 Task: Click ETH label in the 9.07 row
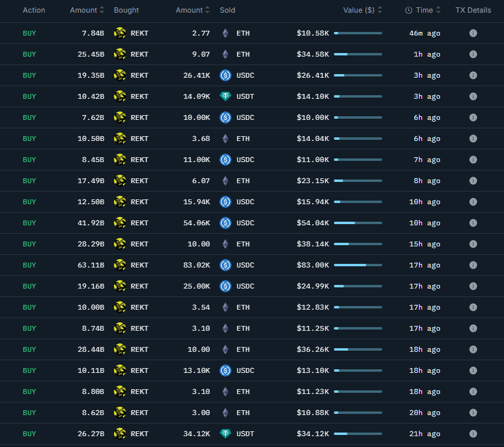243,54
